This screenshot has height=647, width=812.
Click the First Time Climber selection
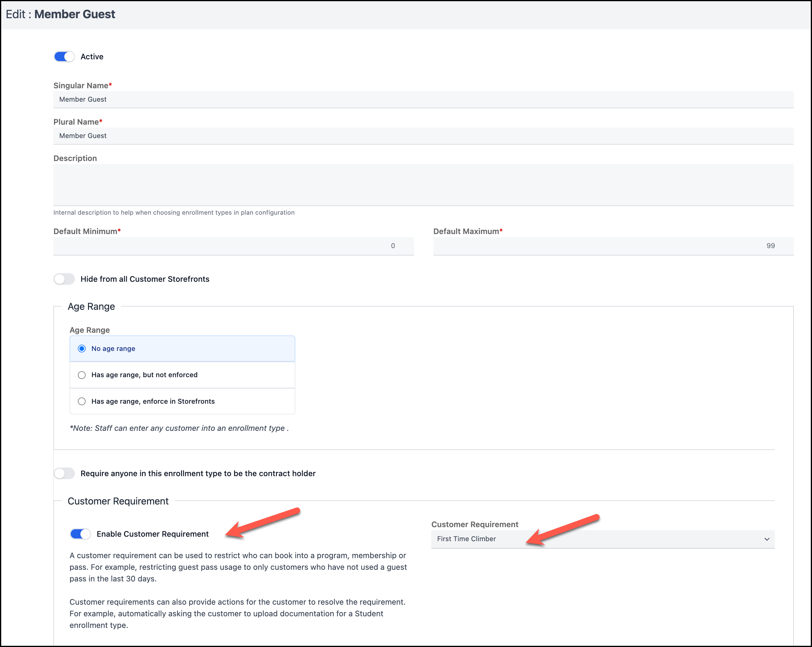(x=466, y=539)
